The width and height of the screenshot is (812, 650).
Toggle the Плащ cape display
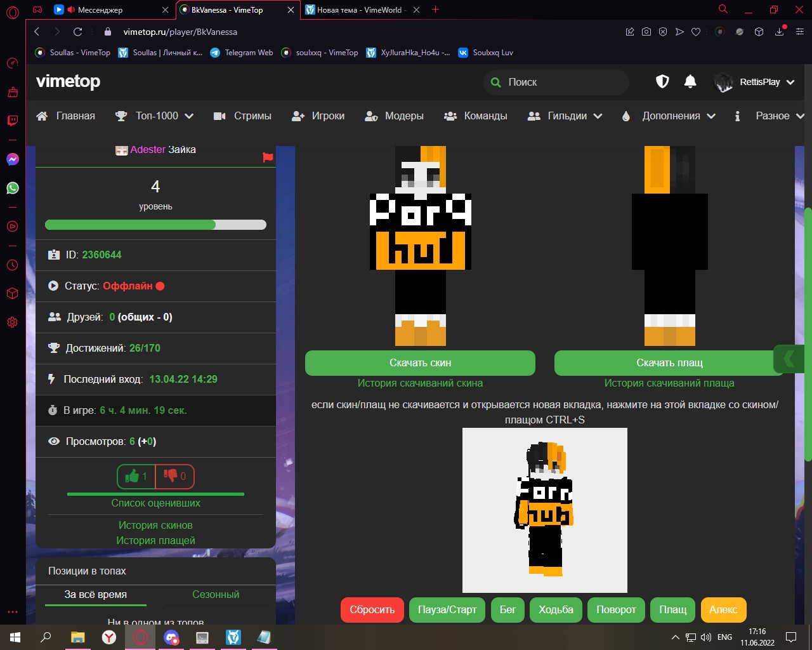coord(672,609)
